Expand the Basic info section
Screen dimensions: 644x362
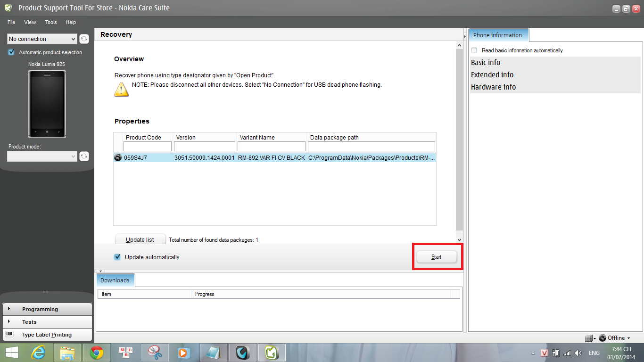pos(555,63)
